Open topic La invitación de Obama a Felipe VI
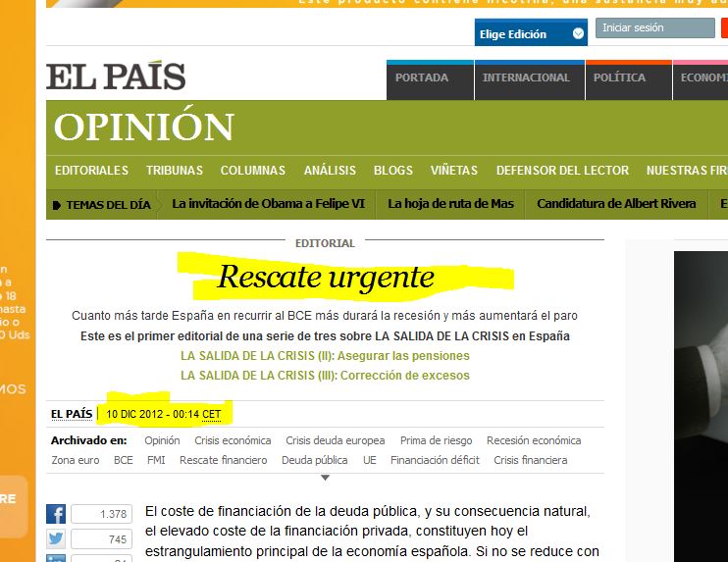Screen dimensions: 728x562 (x=269, y=204)
